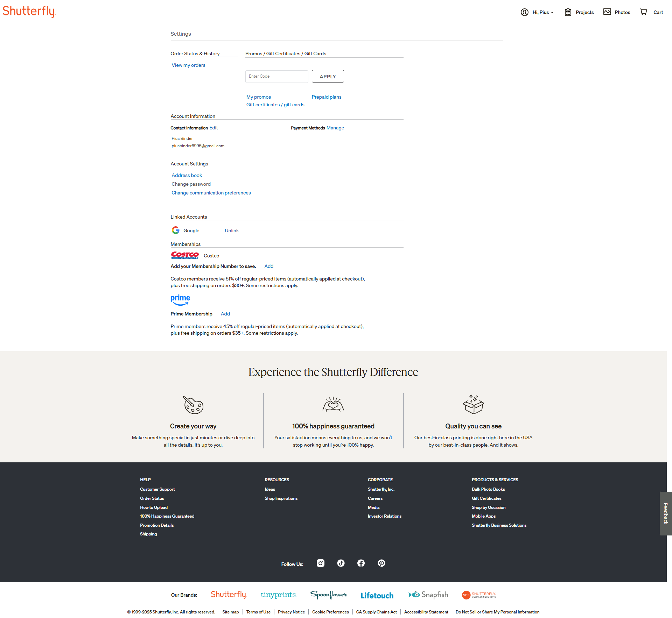Click Lifetouch brand logo
672x618 pixels.
(377, 595)
